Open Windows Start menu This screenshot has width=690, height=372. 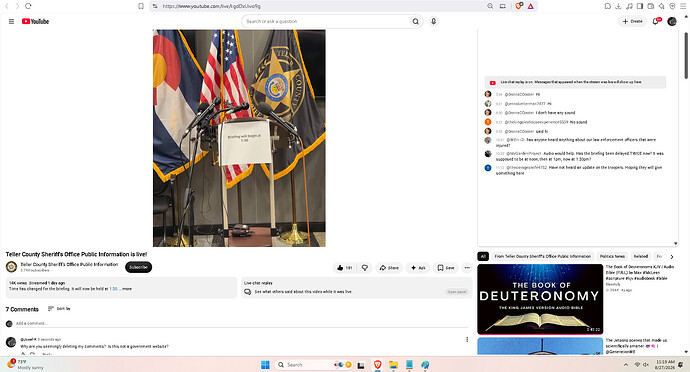coord(265,365)
